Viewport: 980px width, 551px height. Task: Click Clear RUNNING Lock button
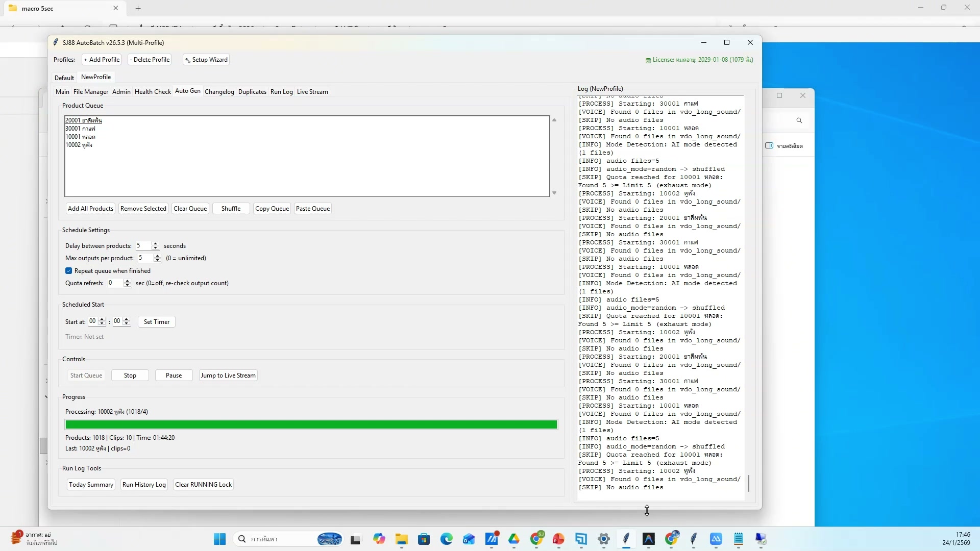(x=203, y=485)
